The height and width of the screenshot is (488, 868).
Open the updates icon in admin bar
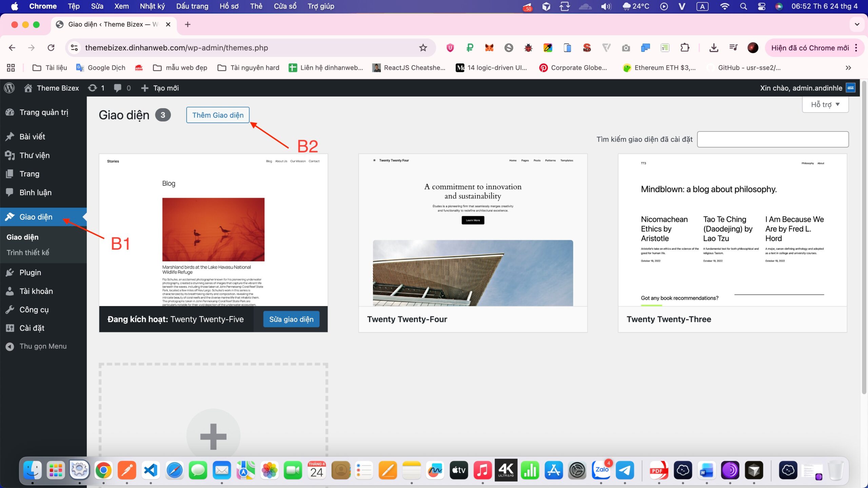(x=93, y=88)
